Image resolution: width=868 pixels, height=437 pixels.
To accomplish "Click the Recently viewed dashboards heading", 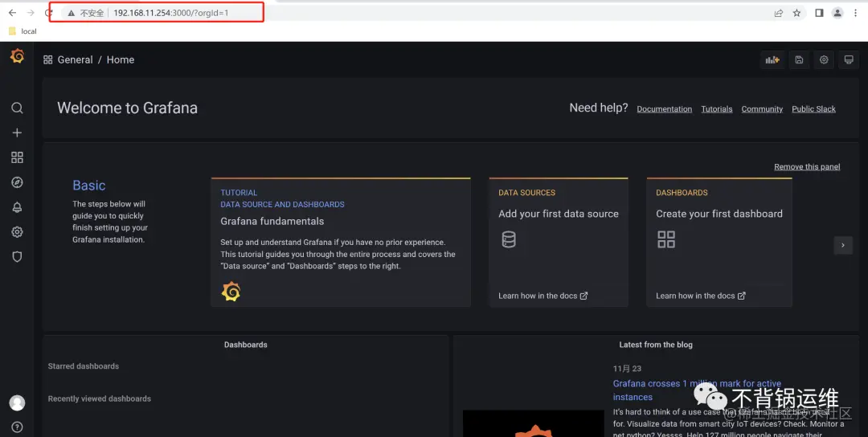I will (100, 398).
